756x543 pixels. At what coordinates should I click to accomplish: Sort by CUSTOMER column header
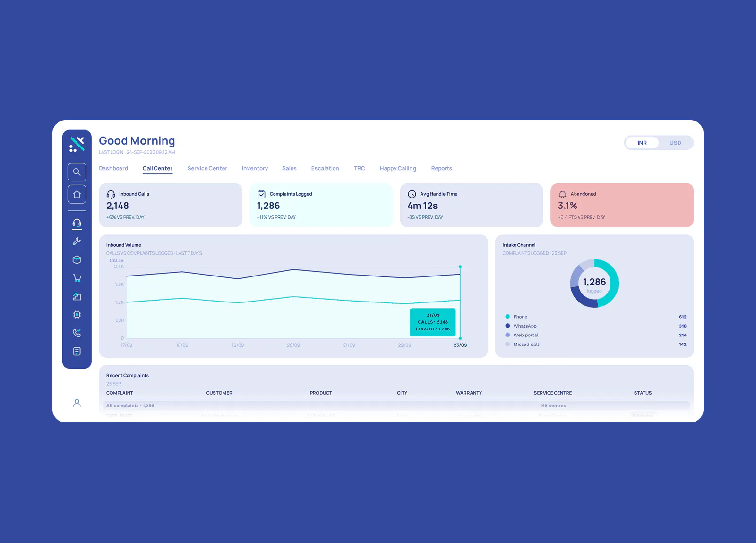point(219,393)
